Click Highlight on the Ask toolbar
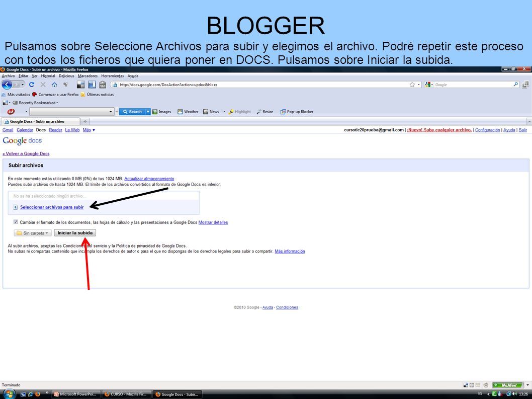Viewport: 532px width, 399px height. coord(239,112)
